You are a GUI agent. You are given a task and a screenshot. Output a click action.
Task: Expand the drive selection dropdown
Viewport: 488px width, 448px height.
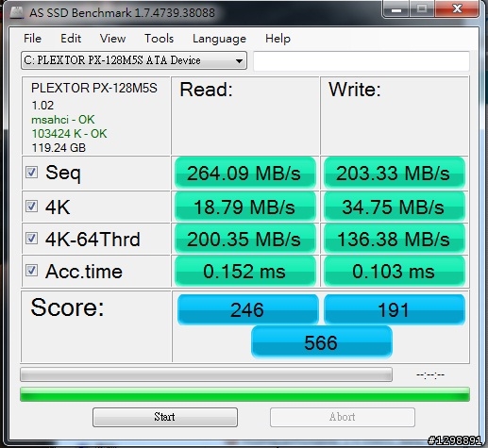coord(134,60)
